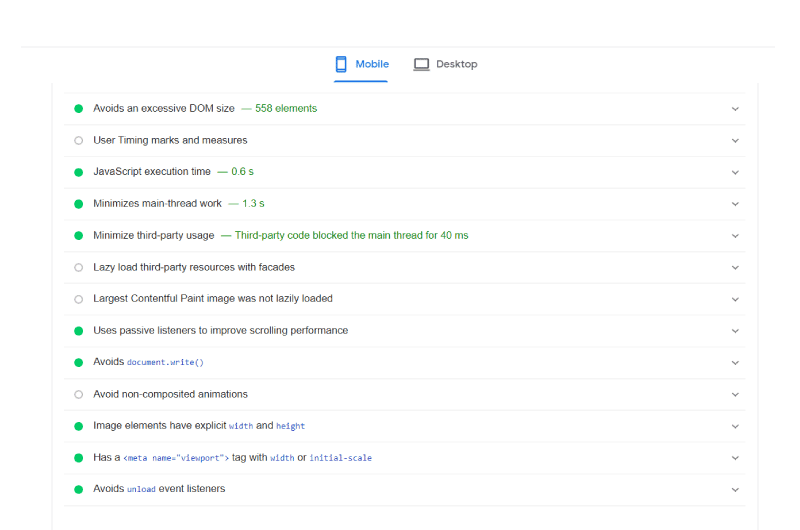Click 'Minimizes main-thread work' title

(x=157, y=203)
